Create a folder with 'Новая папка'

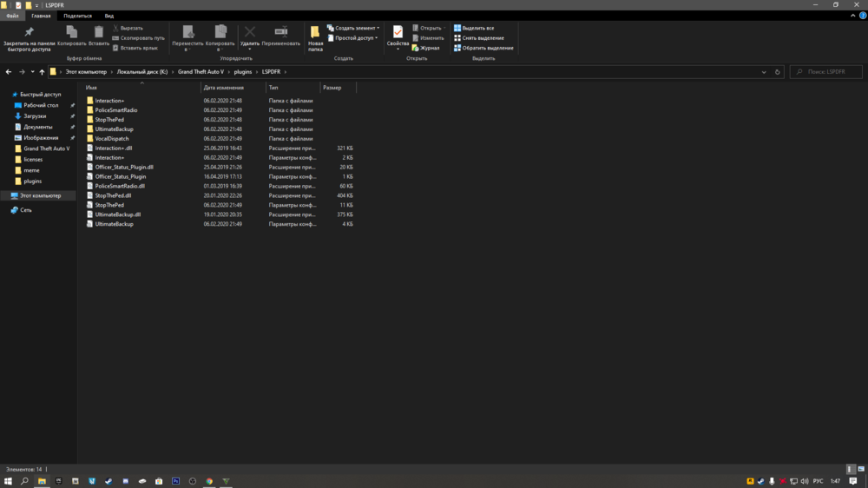click(315, 38)
